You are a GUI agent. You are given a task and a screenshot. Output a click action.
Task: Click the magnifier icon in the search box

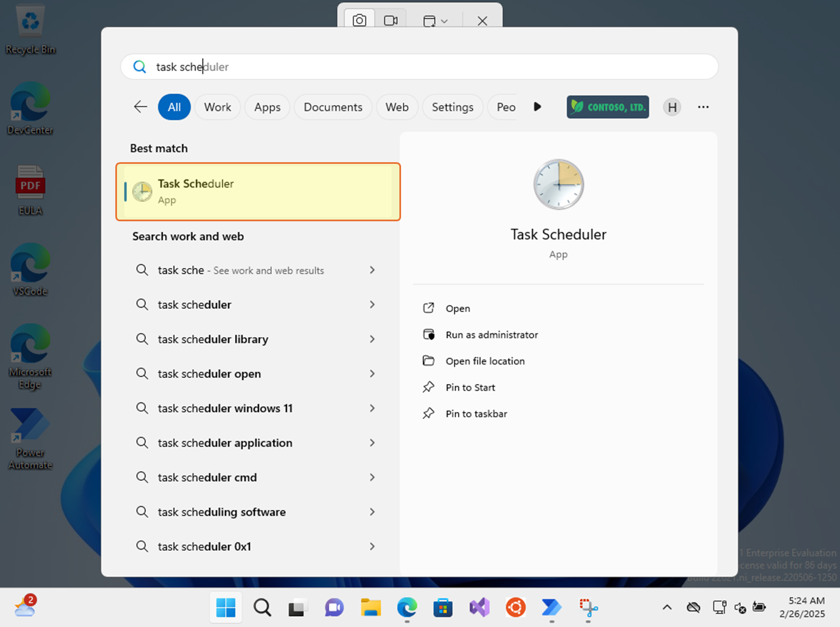click(140, 67)
